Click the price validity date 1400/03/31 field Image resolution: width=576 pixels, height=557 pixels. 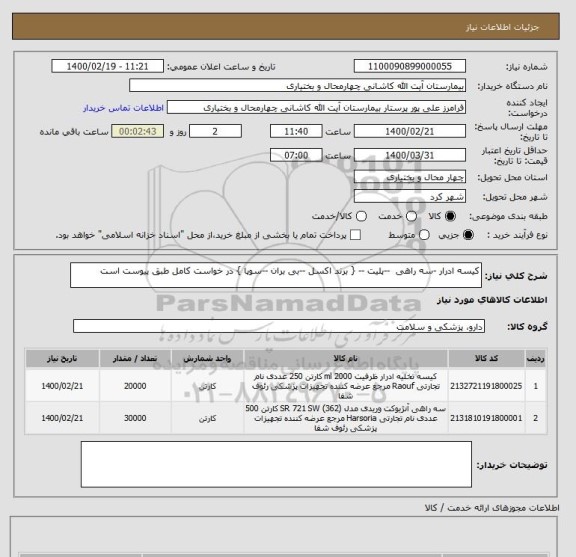coord(410,155)
